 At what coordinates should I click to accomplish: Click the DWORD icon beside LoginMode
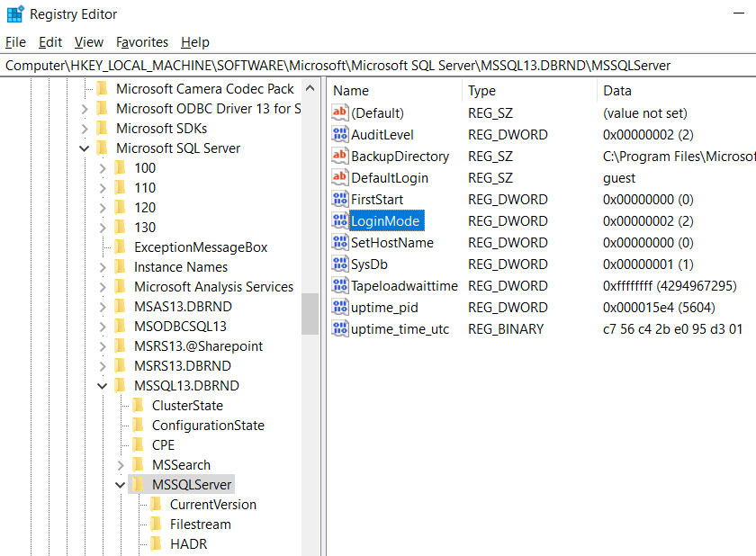(340, 220)
